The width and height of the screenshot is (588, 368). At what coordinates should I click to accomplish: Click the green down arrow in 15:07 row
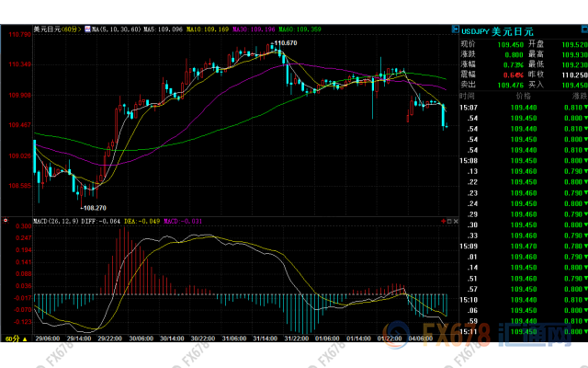[x=584, y=108]
